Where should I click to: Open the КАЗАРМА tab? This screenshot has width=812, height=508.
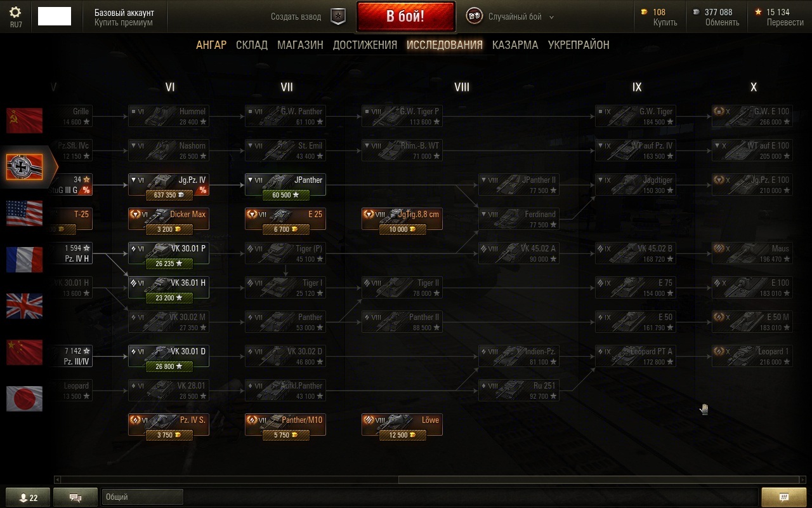pyautogui.click(x=515, y=45)
